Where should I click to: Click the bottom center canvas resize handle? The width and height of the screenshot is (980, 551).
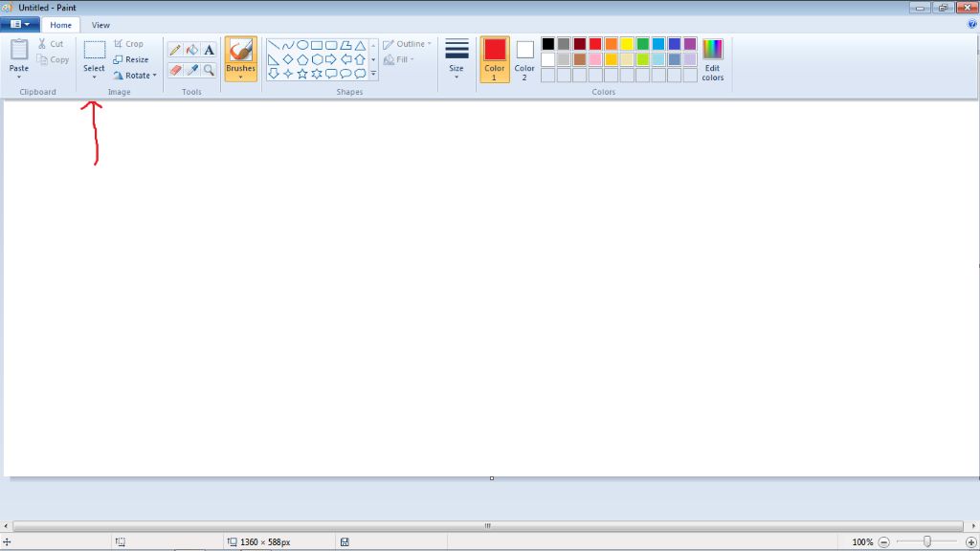[492, 478]
